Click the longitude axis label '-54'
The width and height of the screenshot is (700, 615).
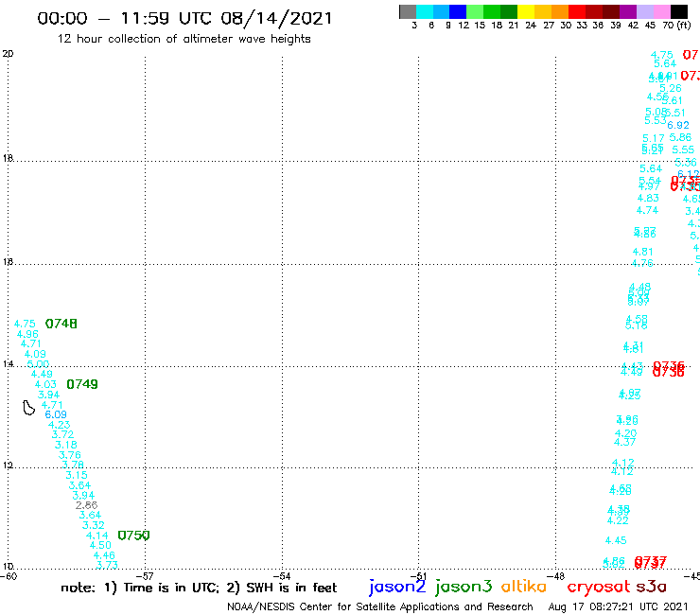coord(282,576)
